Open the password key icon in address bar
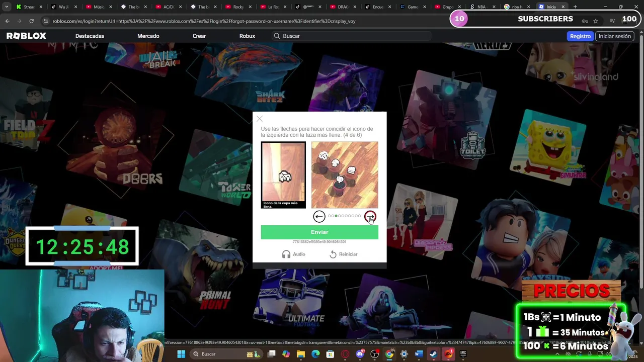The image size is (644, 362). pyautogui.click(x=585, y=21)
